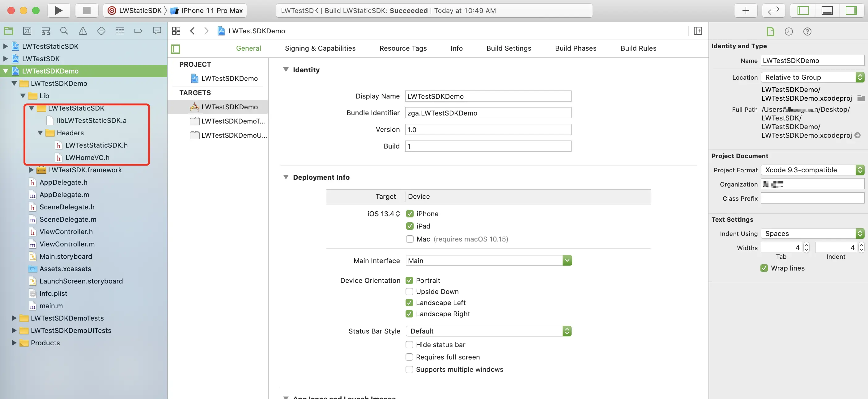868x399 pixels.
Task: Open the Find navigator magnifier icon
Action: point(64,31)
